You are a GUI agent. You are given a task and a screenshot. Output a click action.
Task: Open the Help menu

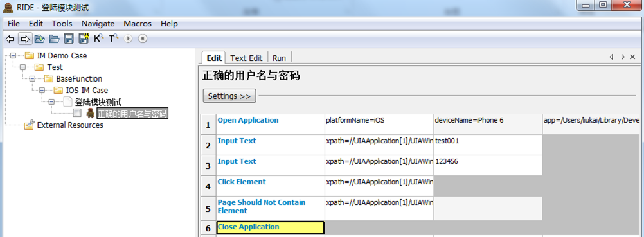point(169,24)
